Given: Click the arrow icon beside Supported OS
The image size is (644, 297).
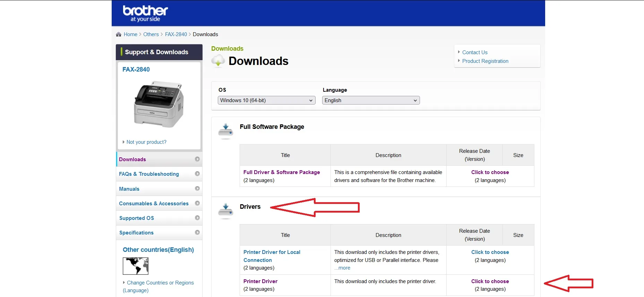Looking at the screenshot, I should [197, 218].
